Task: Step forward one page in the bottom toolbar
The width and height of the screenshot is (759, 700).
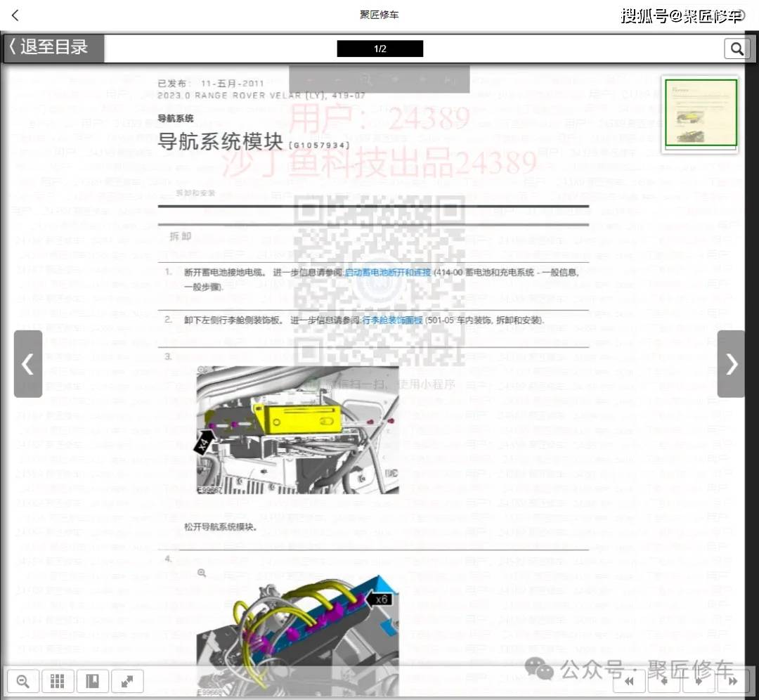Action: pos(699,681)
